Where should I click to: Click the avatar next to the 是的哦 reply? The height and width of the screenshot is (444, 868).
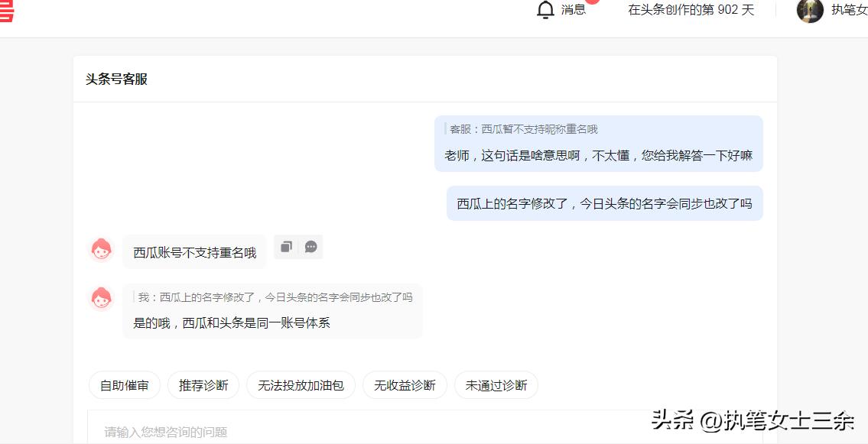coord(100,297)
